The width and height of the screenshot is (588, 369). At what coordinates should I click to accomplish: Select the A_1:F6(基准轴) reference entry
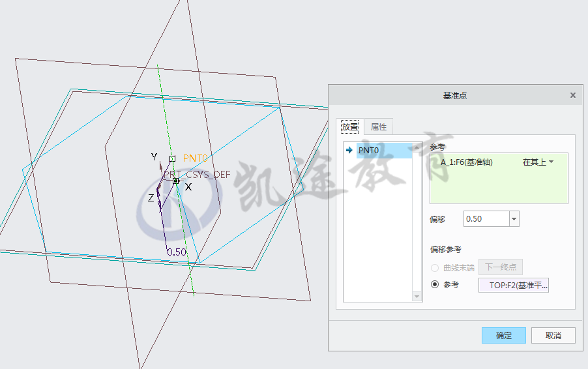click(x=467, y=162)
